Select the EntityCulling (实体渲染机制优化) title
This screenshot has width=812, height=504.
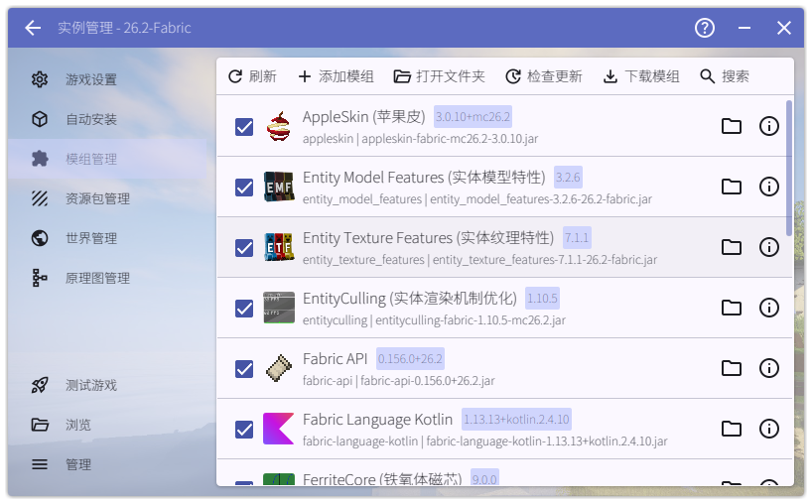pyautogui.click(x=410, y=299)
